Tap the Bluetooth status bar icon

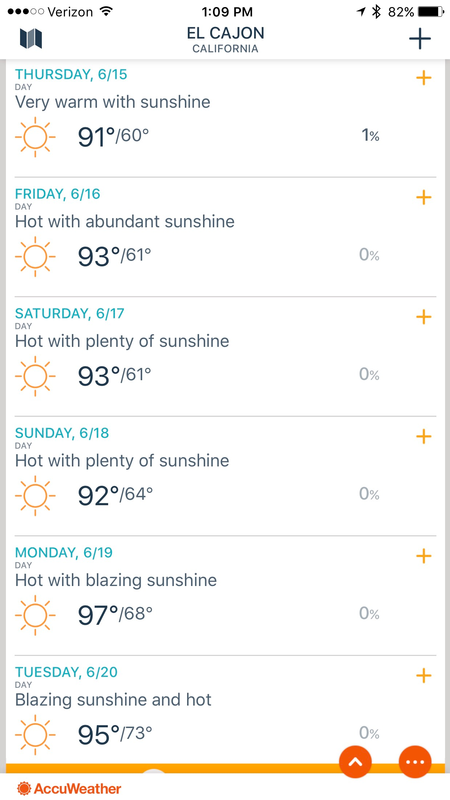(377, 11)
